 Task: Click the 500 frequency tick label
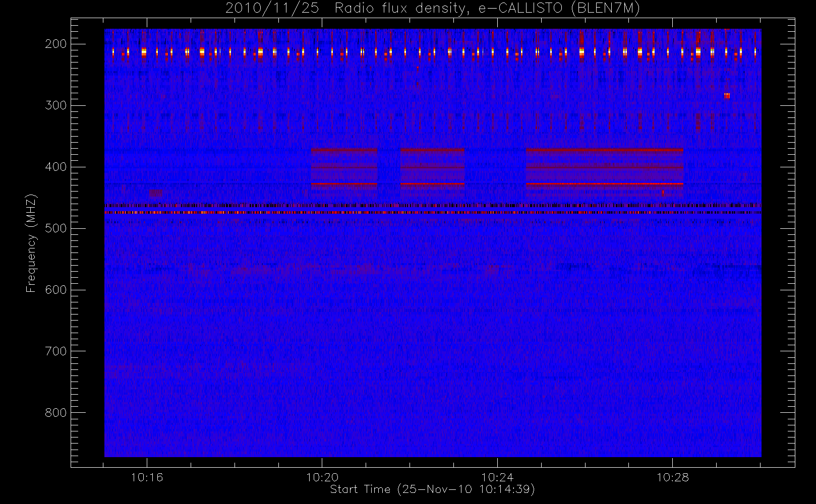56,228
